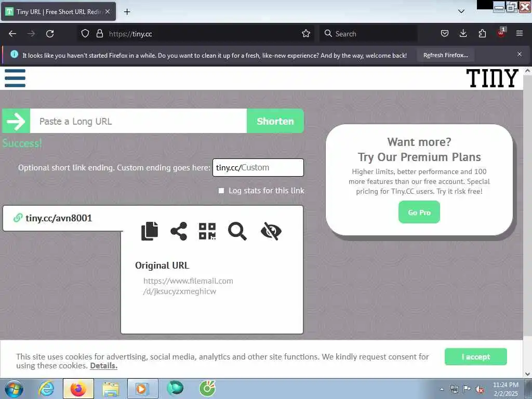Enable Log stats for this link checkbox
The width and height of the screenshot is (532, 399).
tap(221, 191)
